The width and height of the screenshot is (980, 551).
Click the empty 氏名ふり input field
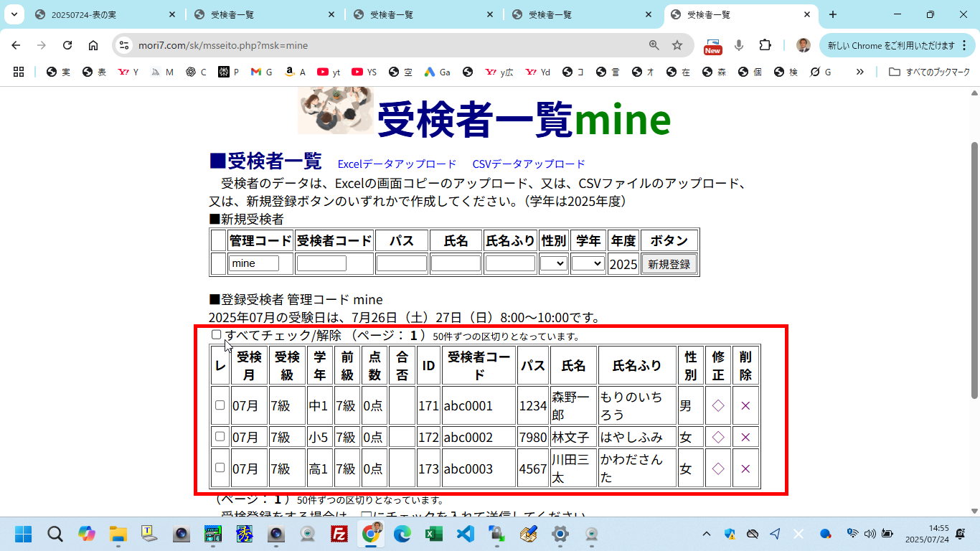tap(510, 263)
